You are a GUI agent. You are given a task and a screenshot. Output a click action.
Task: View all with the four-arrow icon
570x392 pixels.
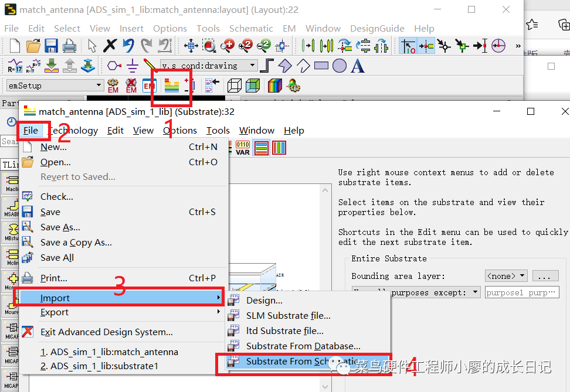[x=191, y=46]
